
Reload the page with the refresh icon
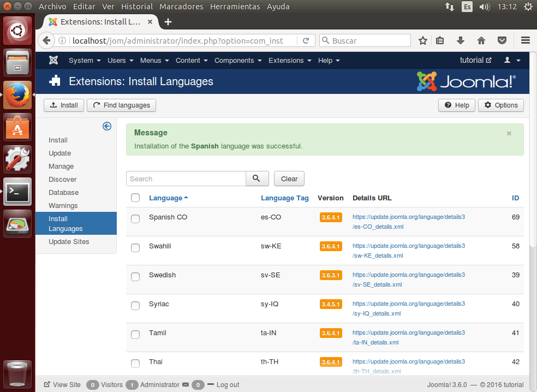click(306, 40)
